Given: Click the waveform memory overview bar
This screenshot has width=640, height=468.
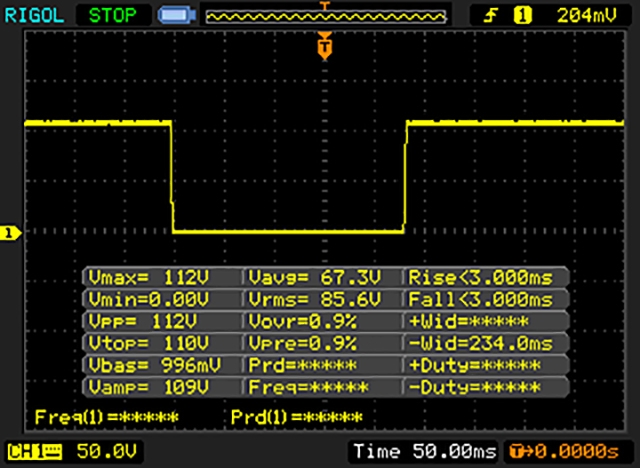Looking at the screenshot, I should (x=326, y=17).
